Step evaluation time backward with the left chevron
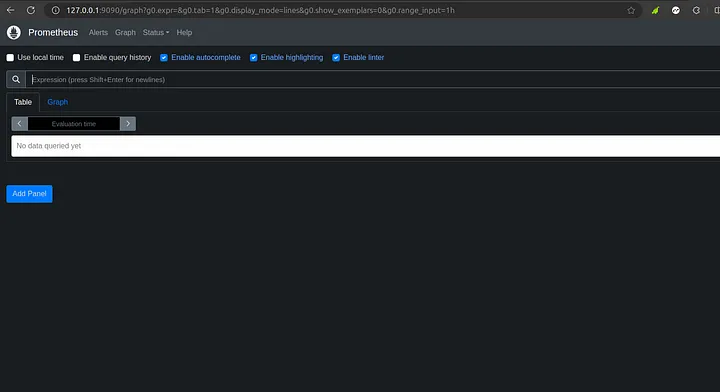The width and height of the screenshot is (720, 392). point(19,123)
